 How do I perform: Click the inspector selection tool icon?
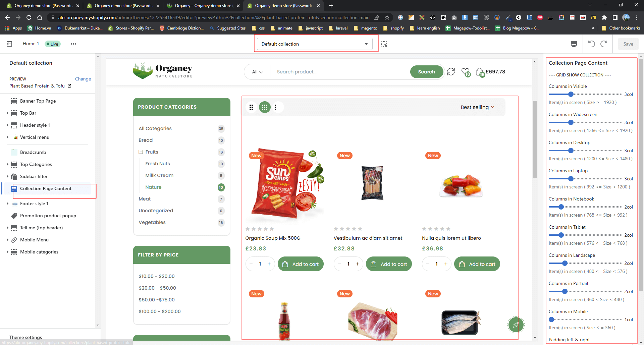384,44
